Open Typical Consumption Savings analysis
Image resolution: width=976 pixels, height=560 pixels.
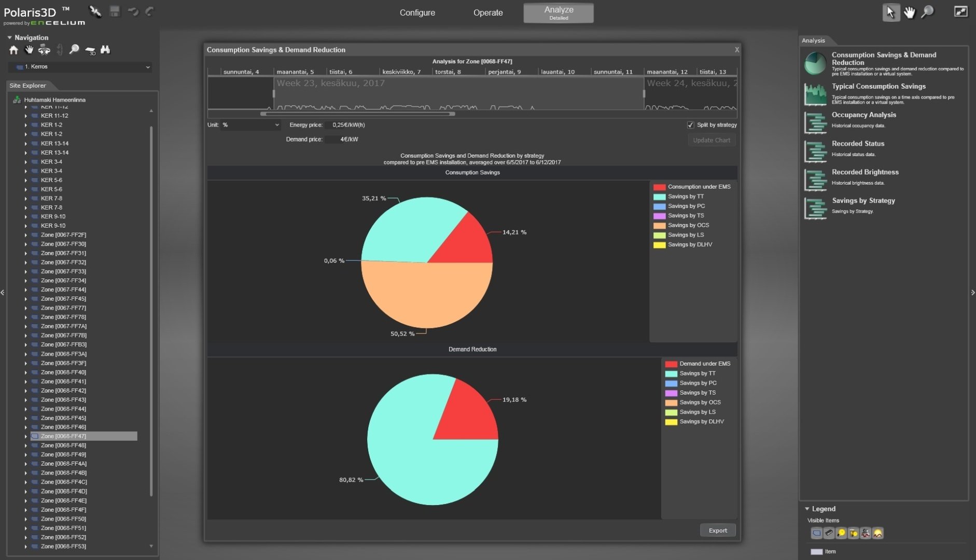884,94
